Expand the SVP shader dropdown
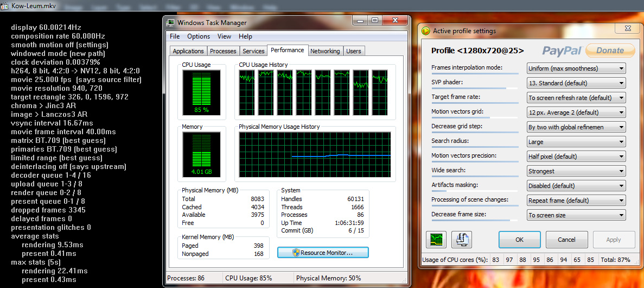The width and height of the screenshot is (644, 288). [576, 83]
